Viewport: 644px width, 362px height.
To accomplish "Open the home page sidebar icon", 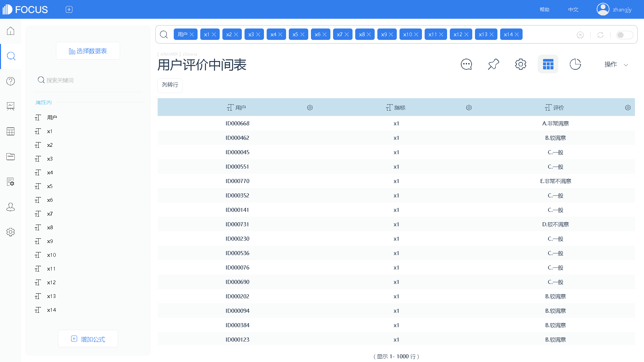I will (x=11, y=31).
